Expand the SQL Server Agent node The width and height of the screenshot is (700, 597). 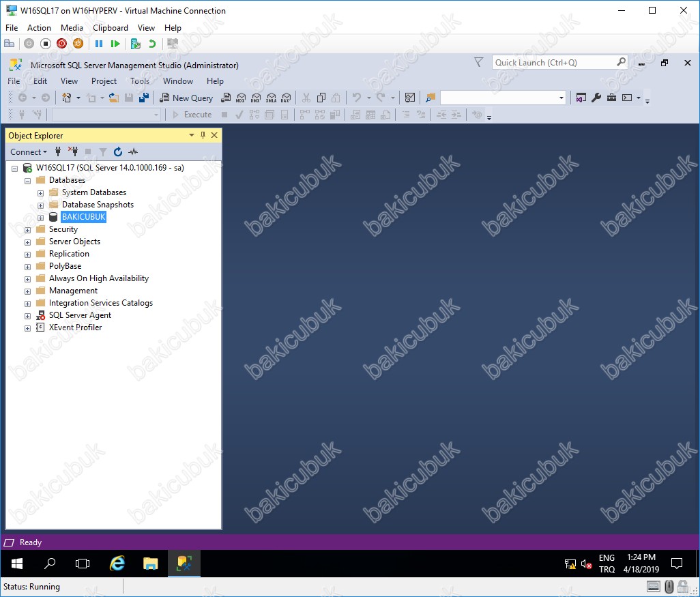click(28, 316)
